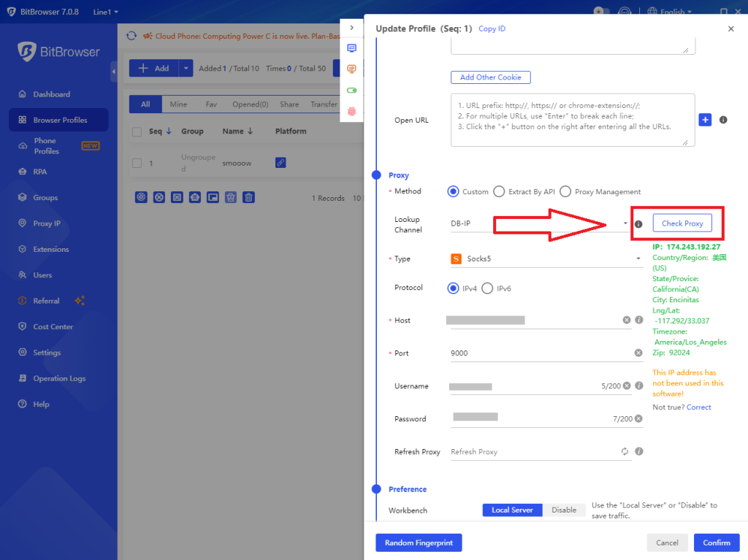Viewport: 748px width, 560px height.
Task: Check the checkbox on profile row 1
Action: pos(136,163)
